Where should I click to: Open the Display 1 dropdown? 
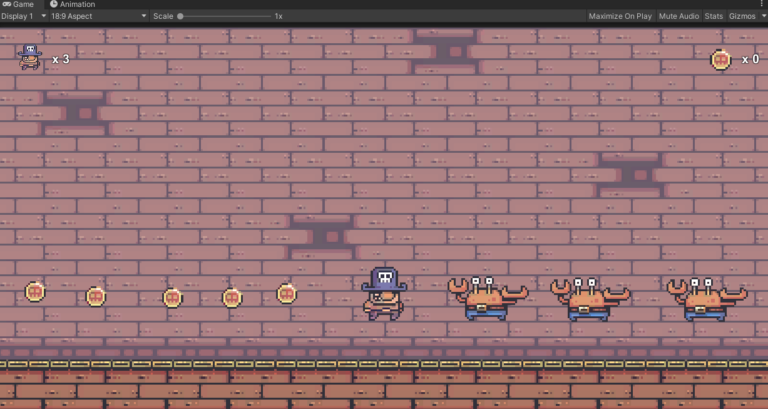click(x=24, y=16)
